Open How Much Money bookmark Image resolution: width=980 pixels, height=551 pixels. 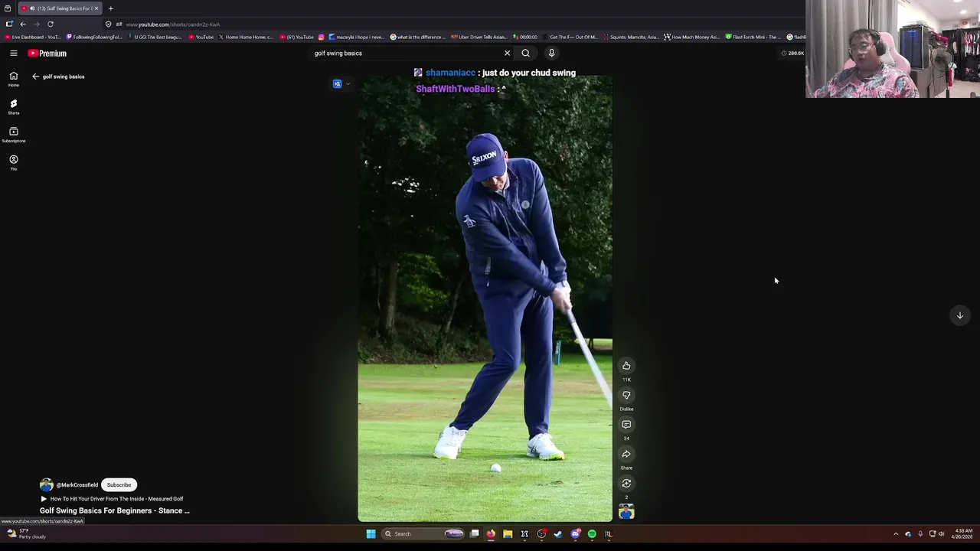pyautogui.click(x=692, y=37)
